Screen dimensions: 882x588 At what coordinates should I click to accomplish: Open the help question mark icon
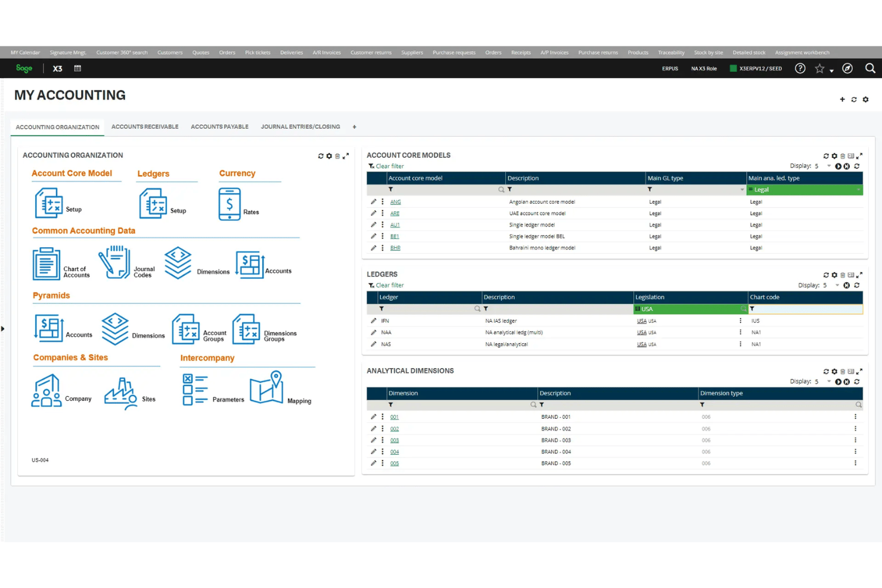pos(800,69)
